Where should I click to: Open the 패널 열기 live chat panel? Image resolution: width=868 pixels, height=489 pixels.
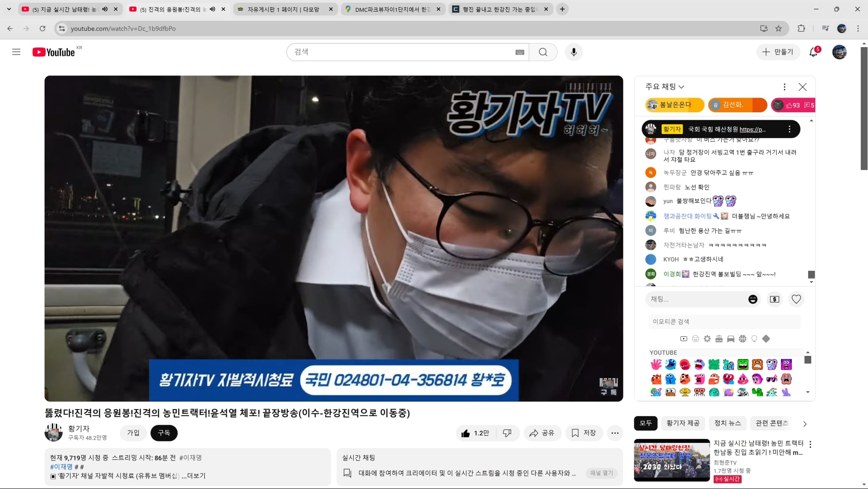602,473
